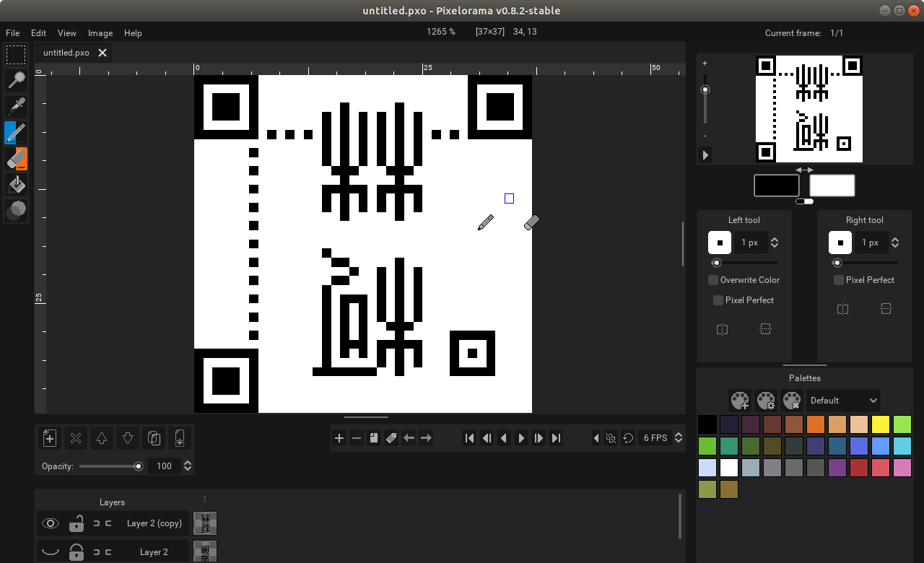Change right tool brush size stepper
The image size is (924, 563).
coord(895,243)
